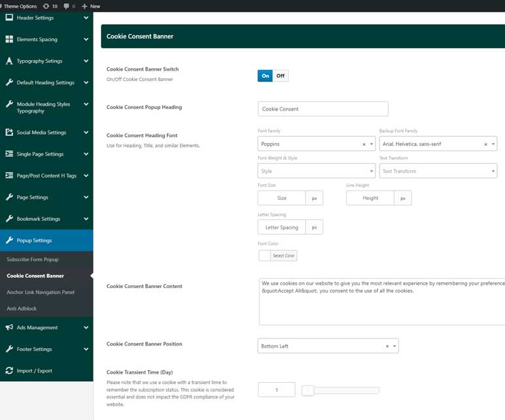This screenshot has width=505, height=420.
Task: Click the Letter Spacing input field
Action: [282, 227]
